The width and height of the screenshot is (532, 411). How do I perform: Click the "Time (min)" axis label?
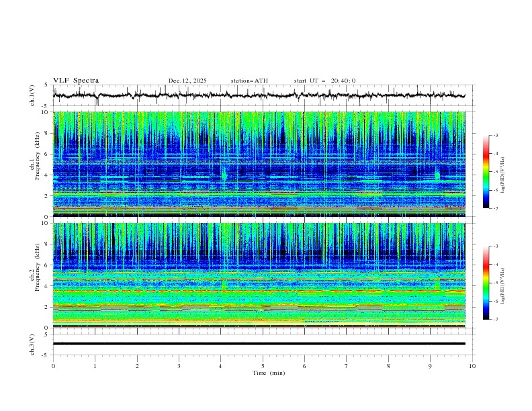269,373
